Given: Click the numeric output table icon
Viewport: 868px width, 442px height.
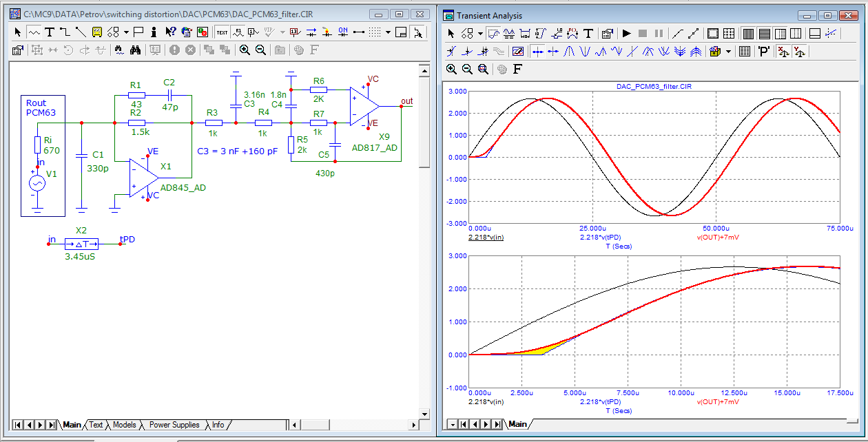Looking at the screenshot, I should (745, 51).
